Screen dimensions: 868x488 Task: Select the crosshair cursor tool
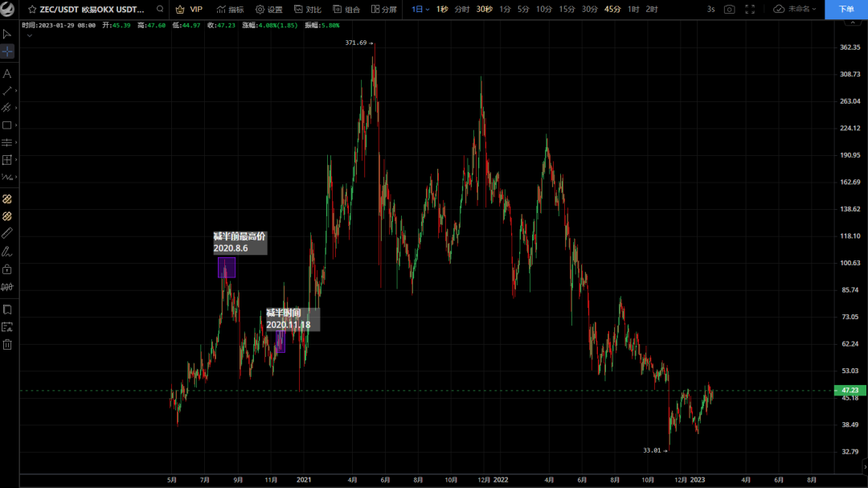7,51
